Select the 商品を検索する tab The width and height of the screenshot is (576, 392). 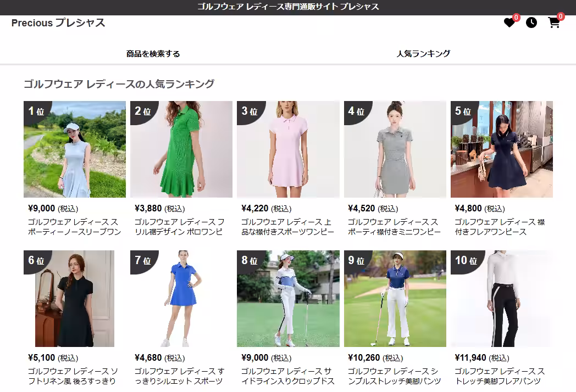[x=153, y=54]
